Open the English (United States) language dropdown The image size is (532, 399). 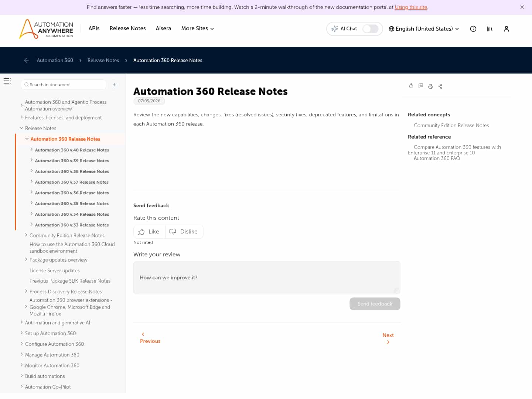pos(424,29)
